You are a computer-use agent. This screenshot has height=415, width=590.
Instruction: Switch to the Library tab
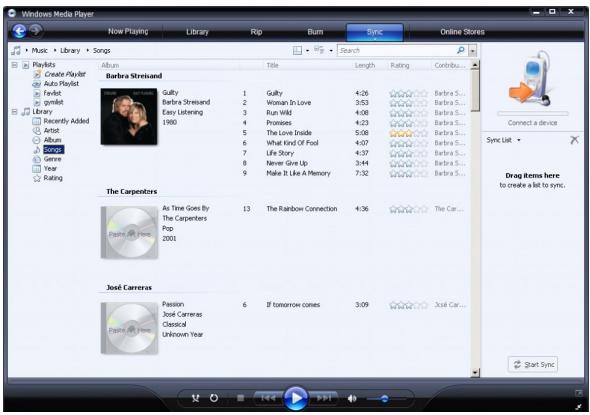tap(197, 32)
